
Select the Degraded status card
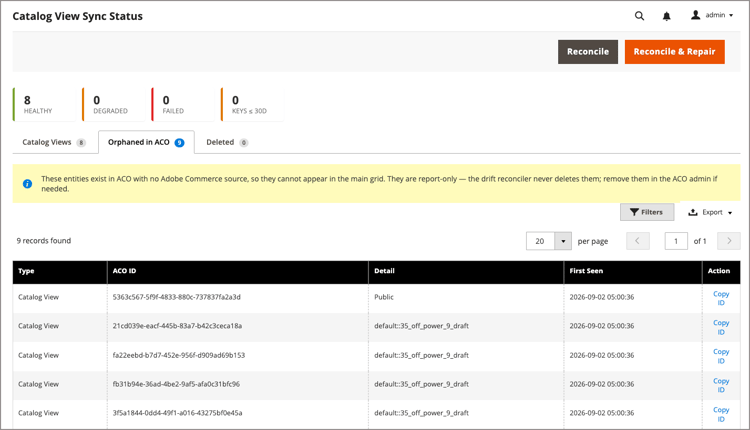[x=111, y=104]
